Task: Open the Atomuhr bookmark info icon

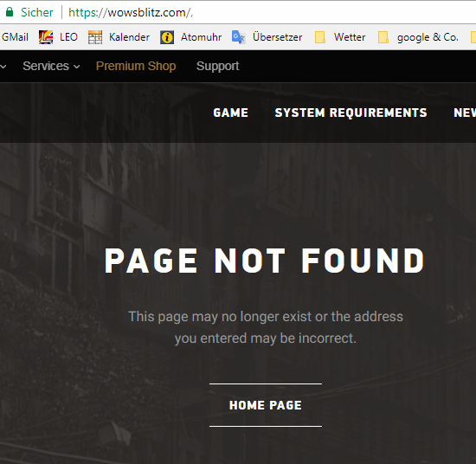Action: pyautogui.click(x=167, y=37)
